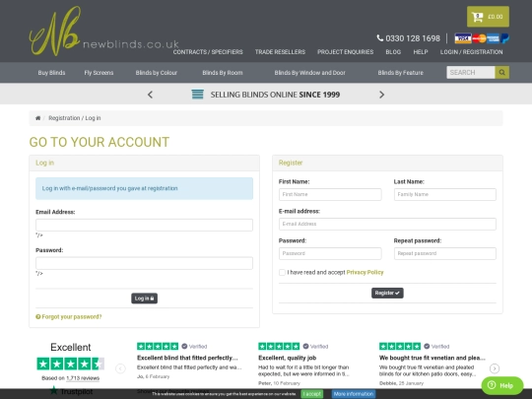Viewport: 532px width, 399px height.
Task: Tick the Privacy Policy acceptance checkbox
Action: [x=282, y=273]
